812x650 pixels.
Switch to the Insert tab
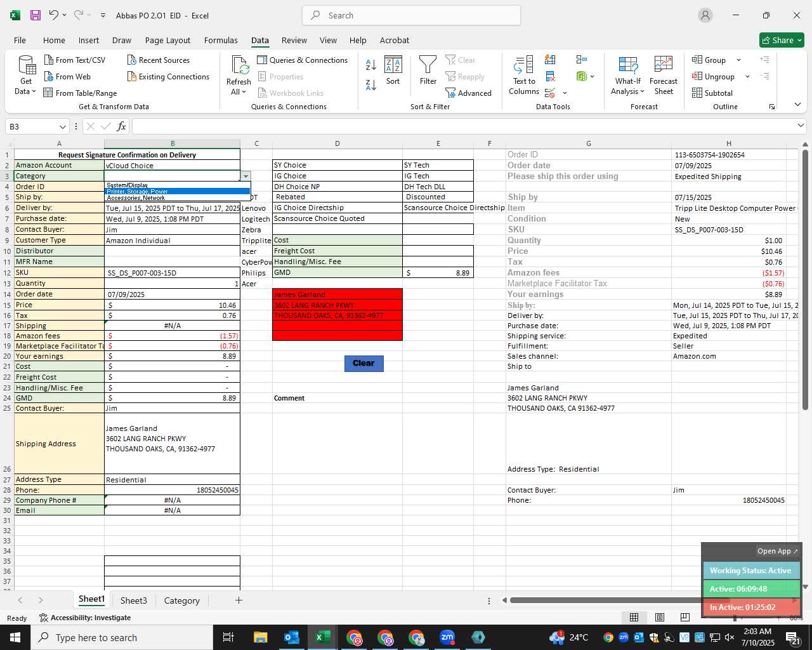89,40
